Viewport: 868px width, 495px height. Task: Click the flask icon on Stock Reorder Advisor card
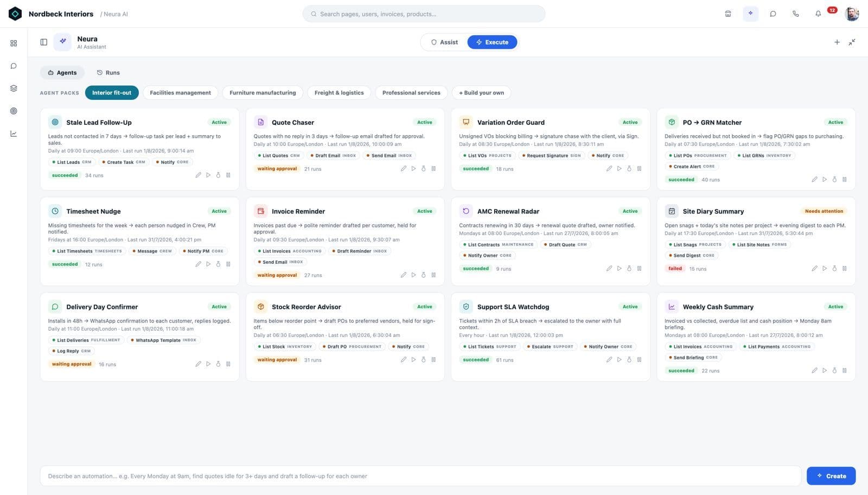coord(424,360)
